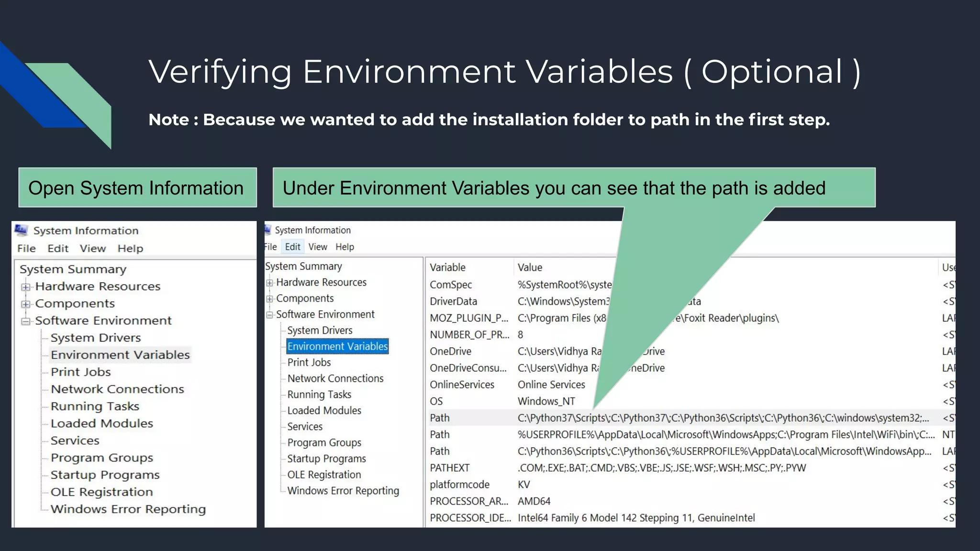Select Loaded Modules in left window

click(102, 424)
